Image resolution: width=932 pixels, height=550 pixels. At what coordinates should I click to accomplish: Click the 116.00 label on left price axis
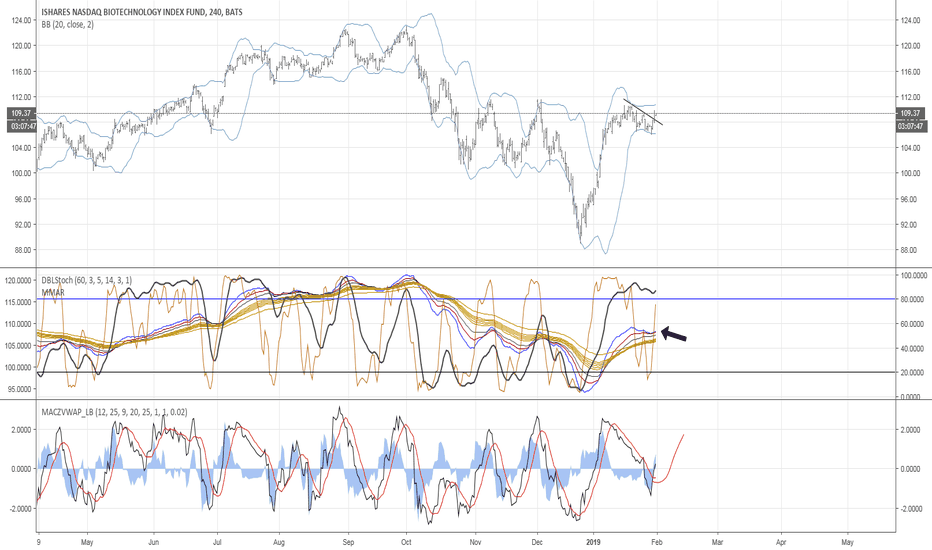(22, 72)
